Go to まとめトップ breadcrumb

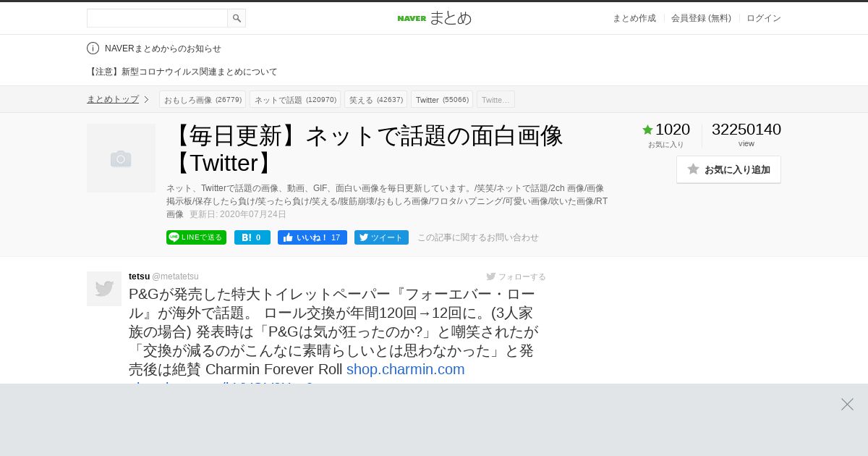click(x=113, y=99)
